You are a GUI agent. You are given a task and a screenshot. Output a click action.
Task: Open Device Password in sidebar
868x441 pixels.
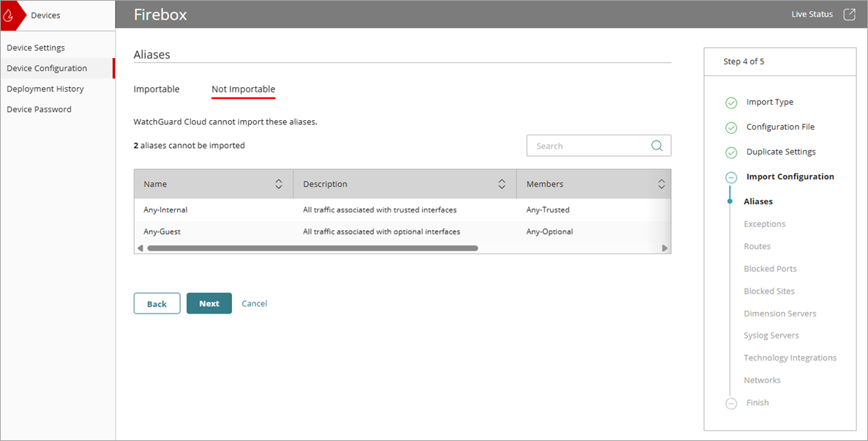(40, 109)
